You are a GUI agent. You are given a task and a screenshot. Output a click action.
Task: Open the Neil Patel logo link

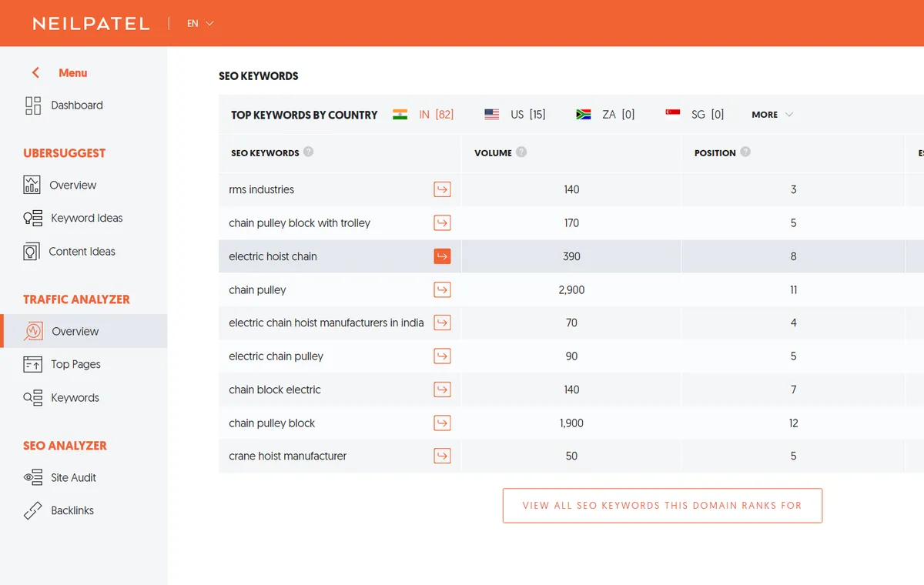pyautogui.click(x=91, y=23)
